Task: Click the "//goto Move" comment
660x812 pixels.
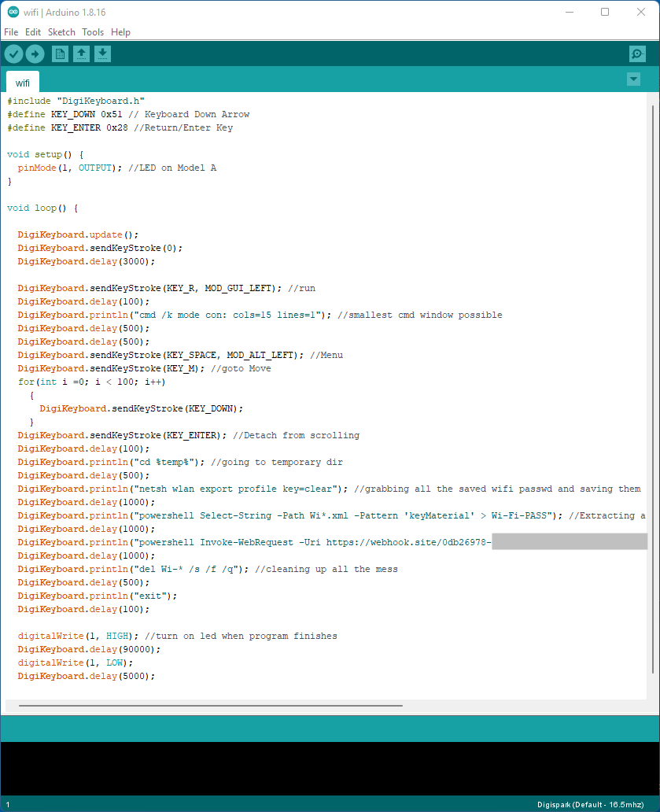Action: (242, 369)
